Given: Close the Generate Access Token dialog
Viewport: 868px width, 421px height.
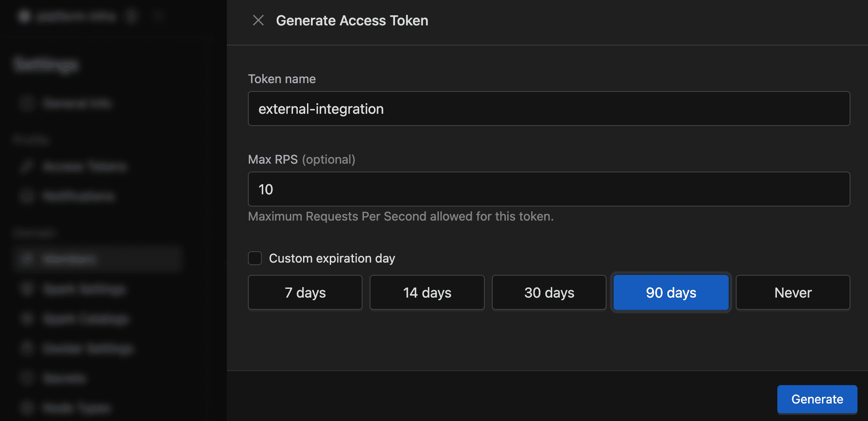Looking at the screenshot, I should point(258,20).
